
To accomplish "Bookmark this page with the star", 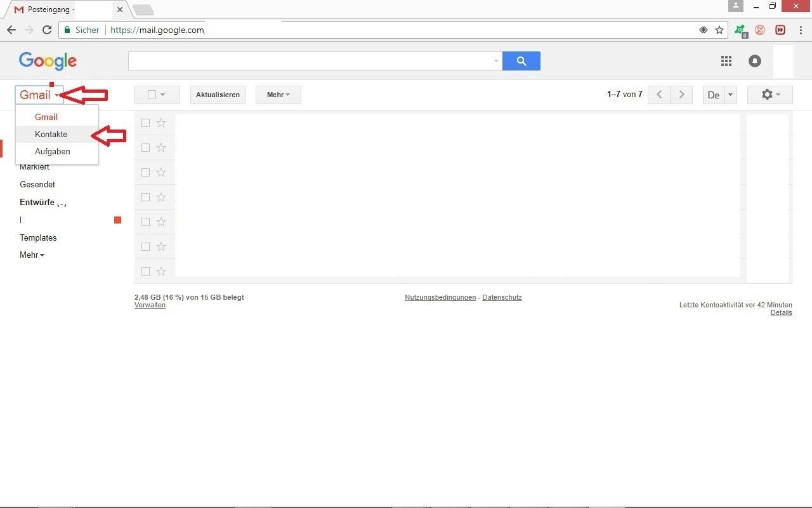I will coord(719,30).
